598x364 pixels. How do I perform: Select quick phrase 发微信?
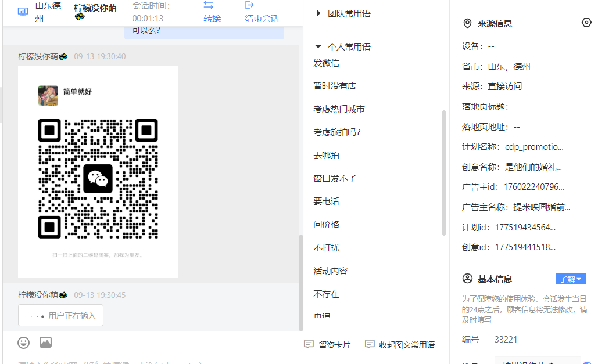point(327,63)
